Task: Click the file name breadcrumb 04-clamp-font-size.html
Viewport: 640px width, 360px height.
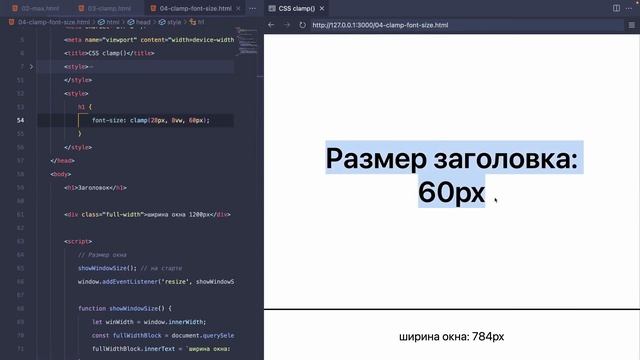Action: pos(53,22)
